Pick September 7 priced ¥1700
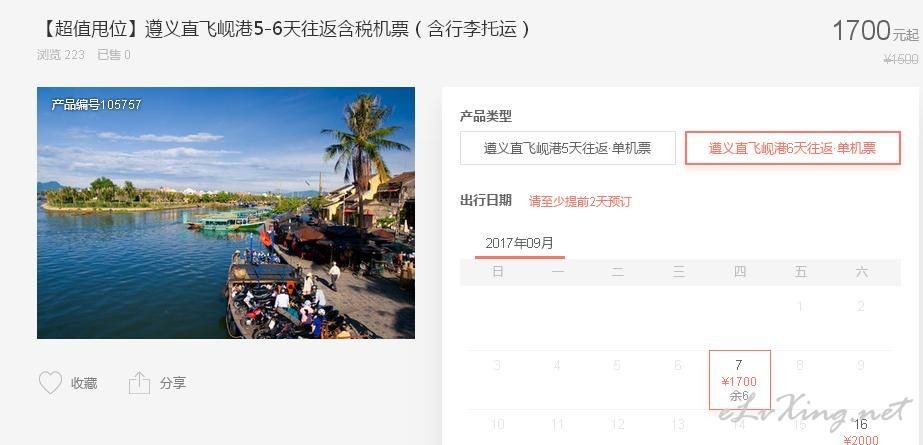The width and height of the screenshot is (923, 445). coord(739,380)
